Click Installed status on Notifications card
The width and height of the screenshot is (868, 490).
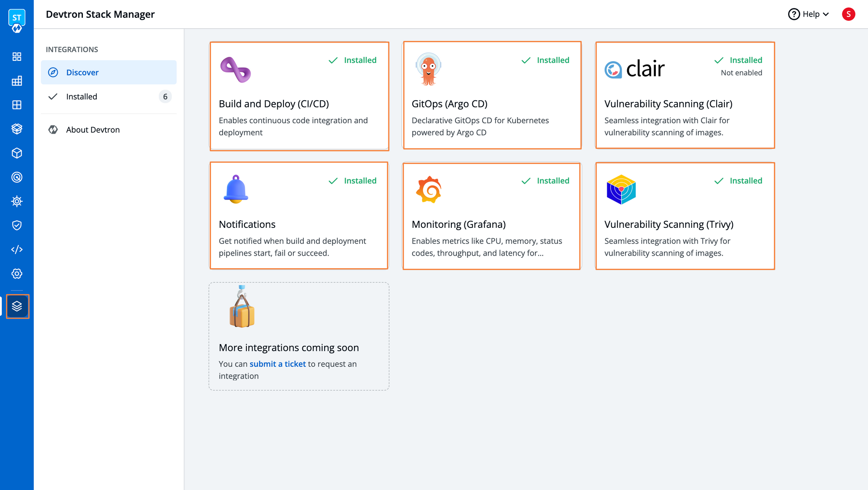352,181
